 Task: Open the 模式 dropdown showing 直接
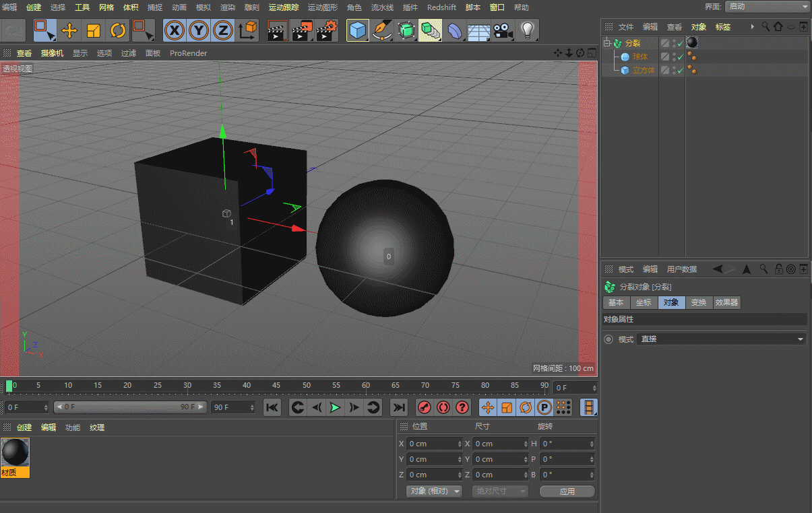tap(722, 339)
